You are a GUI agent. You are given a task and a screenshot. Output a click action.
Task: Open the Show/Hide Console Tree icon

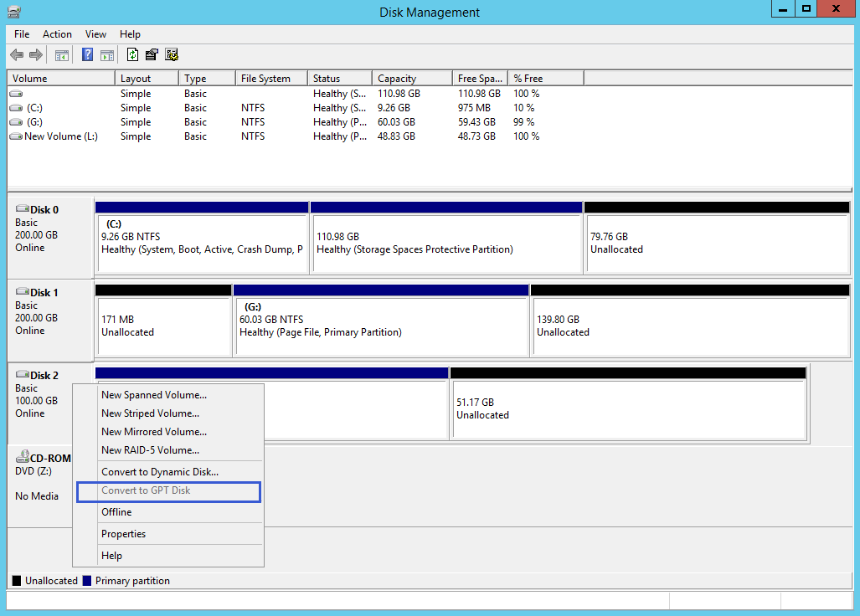tap(61, 54)
